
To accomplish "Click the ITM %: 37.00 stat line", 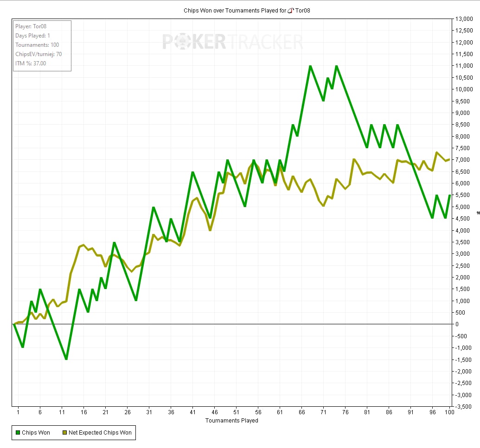I will point(31,63).
